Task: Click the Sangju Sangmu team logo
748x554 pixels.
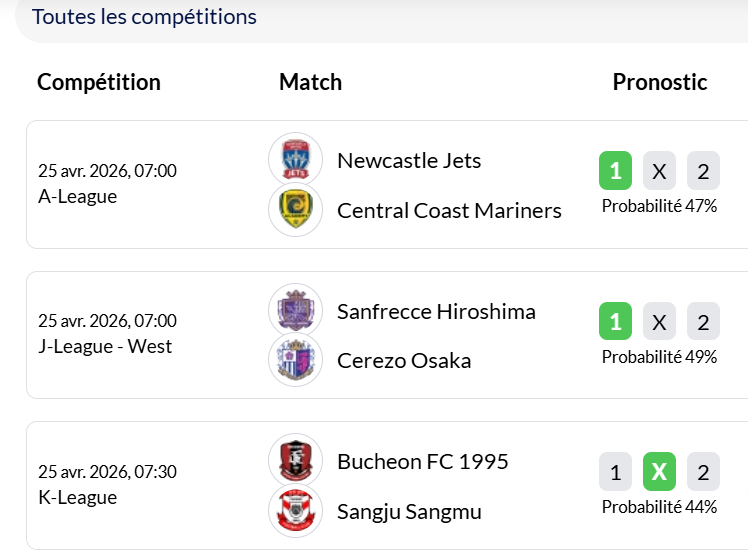Action: coord(295,511)
